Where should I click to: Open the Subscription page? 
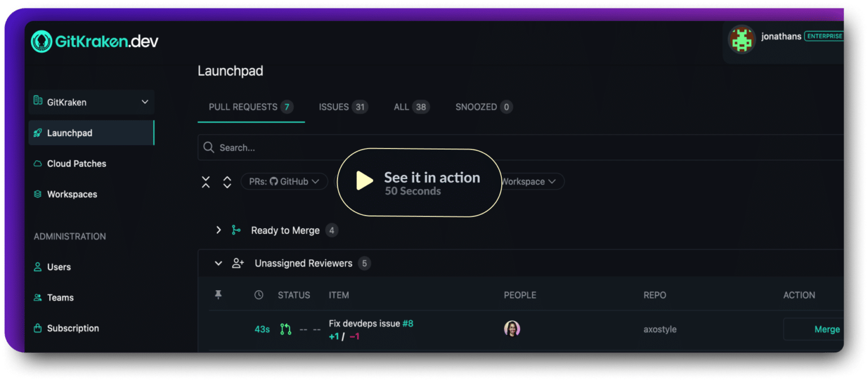tap(73, 328)
